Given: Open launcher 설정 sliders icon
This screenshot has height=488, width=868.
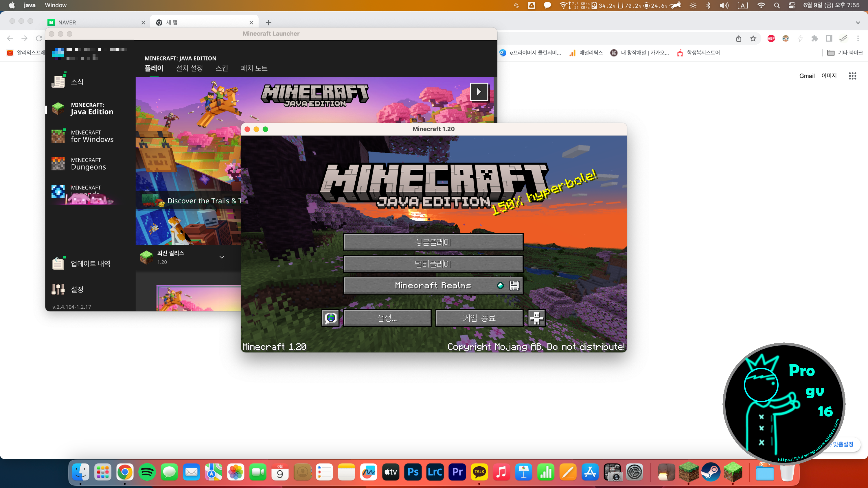Looking at the screenshot, I should [58, 289].
